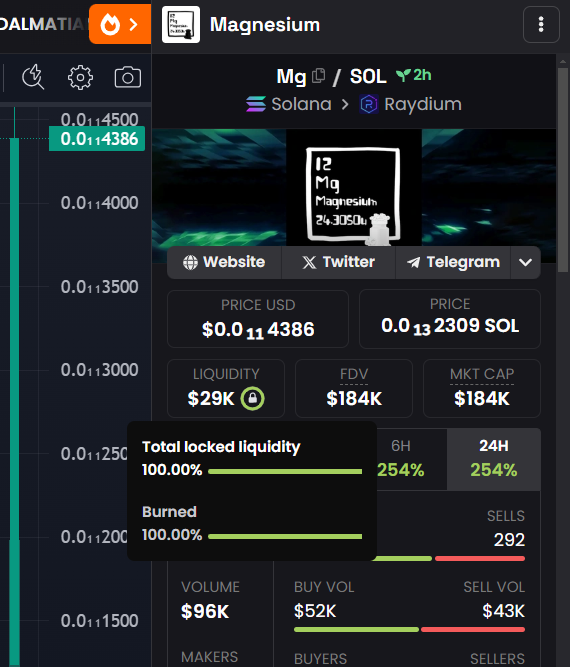The width and height of the screenshot is (570, 667).
Task: Click the MKT CAP $184K box
Action: (482, 388)
